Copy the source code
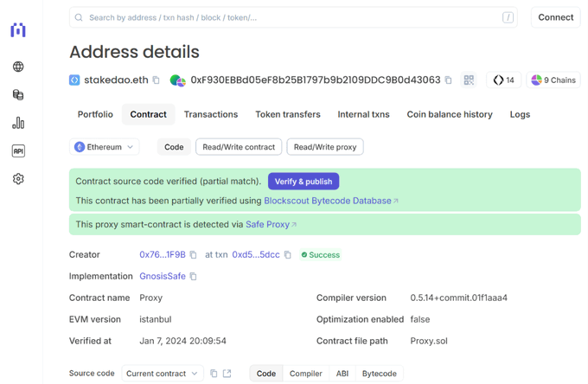 tap(214, 374)
